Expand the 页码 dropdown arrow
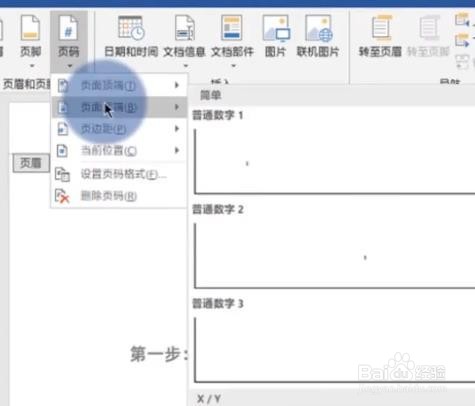Viewport: 475px width, 406px height. [70, 66]
